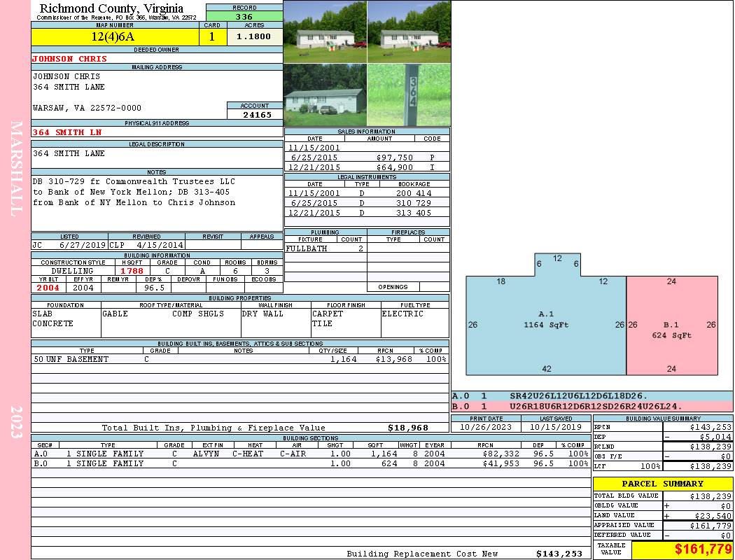Click the section RPCN value $82,332
The image size is (735, 560).
tap(501, 454)
